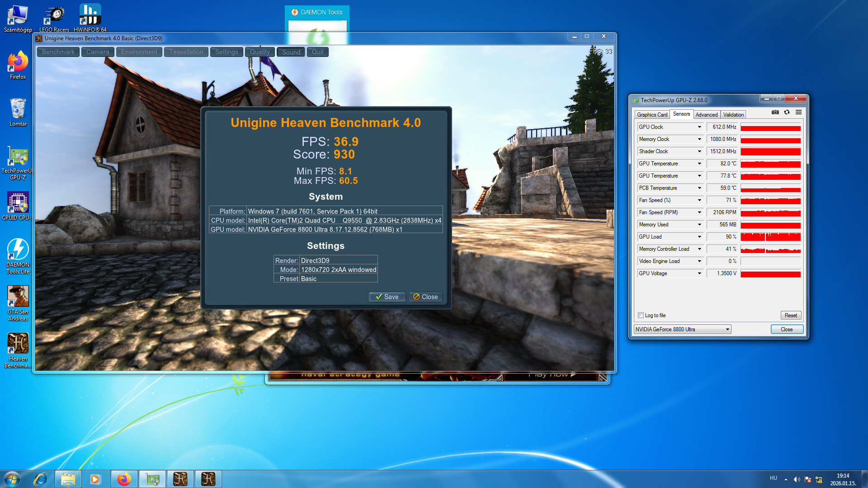Switch to the Graphics Card tab
868x488 pixels.
point(651,115)
